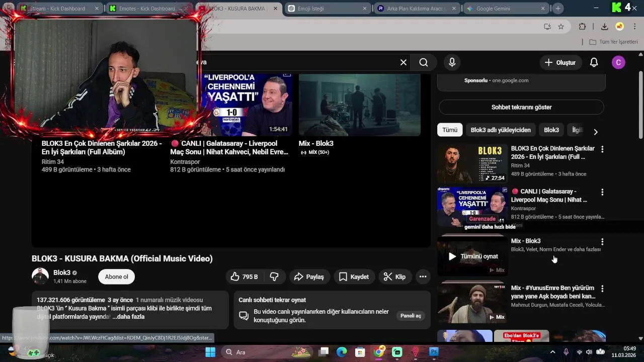Click Tümünü oynat on Mix - Blok3
Viewport: 644px width, 362px height.
(x=473, y=256)
